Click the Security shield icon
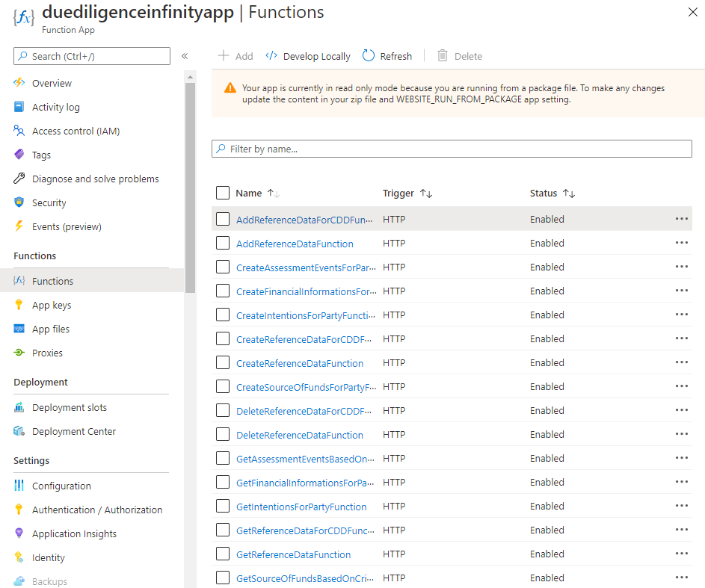This screenshot has width=705, height=588. (19, 202)
